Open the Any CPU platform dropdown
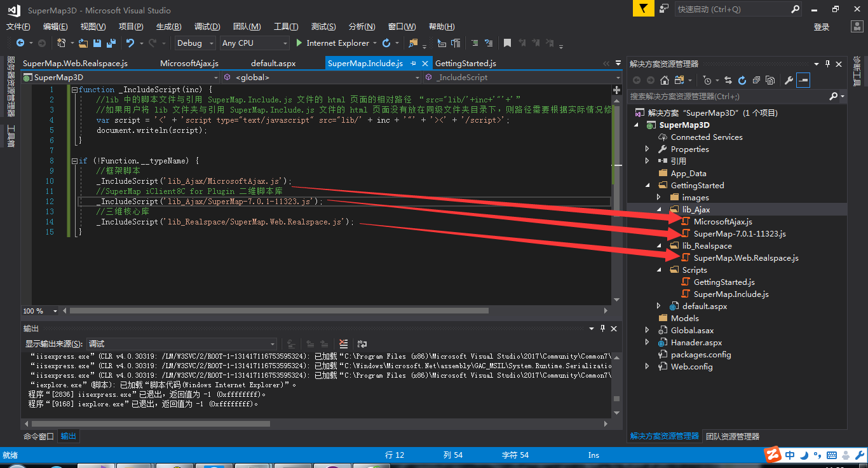The height and width of the screenshot is (468, 868). [254, 43]
